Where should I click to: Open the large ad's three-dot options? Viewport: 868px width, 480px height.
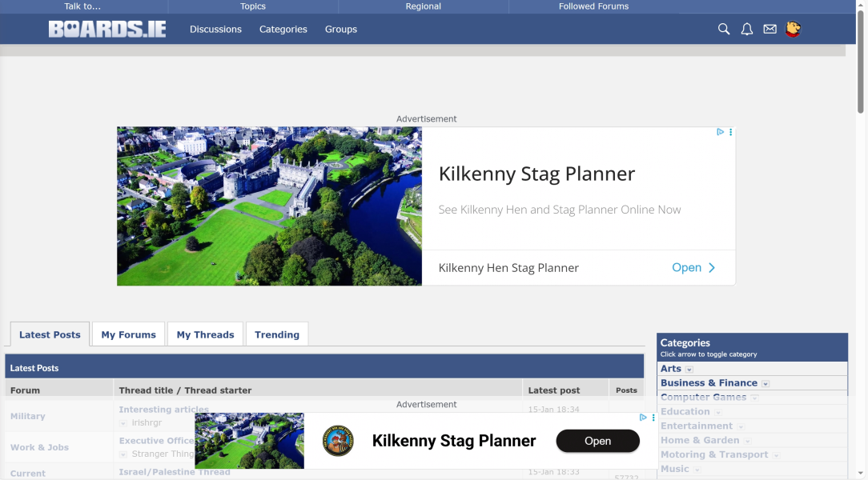(731, 132)
